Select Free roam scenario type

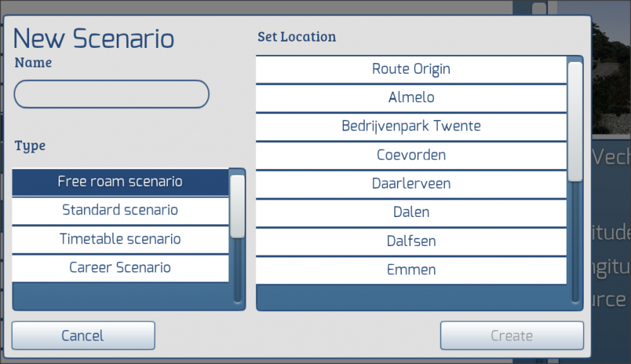120,182
